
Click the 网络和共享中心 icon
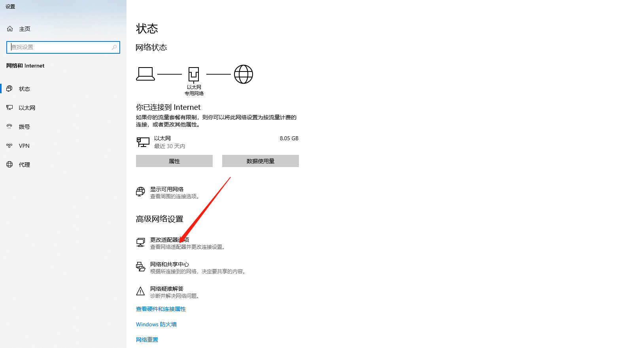[140, 267]
